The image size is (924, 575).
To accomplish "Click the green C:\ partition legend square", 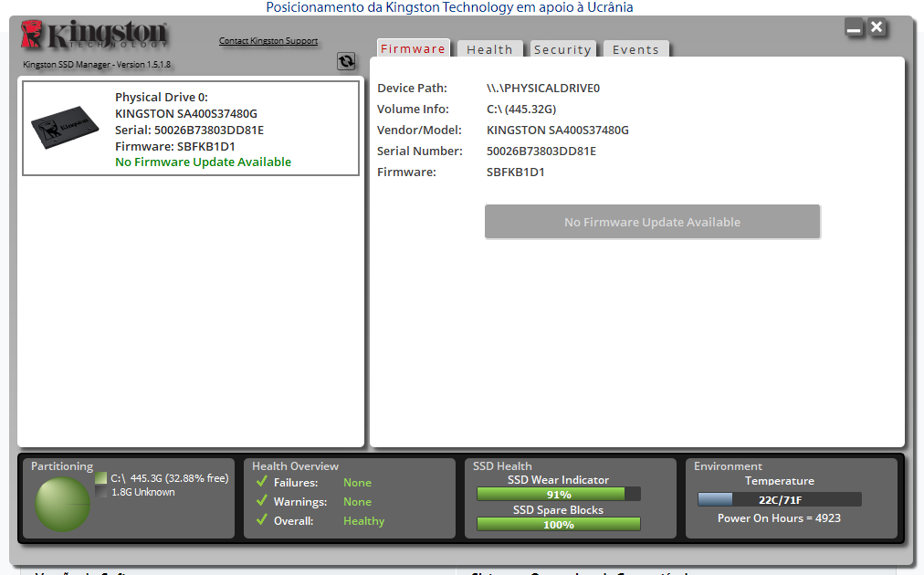I will point(100,477).
